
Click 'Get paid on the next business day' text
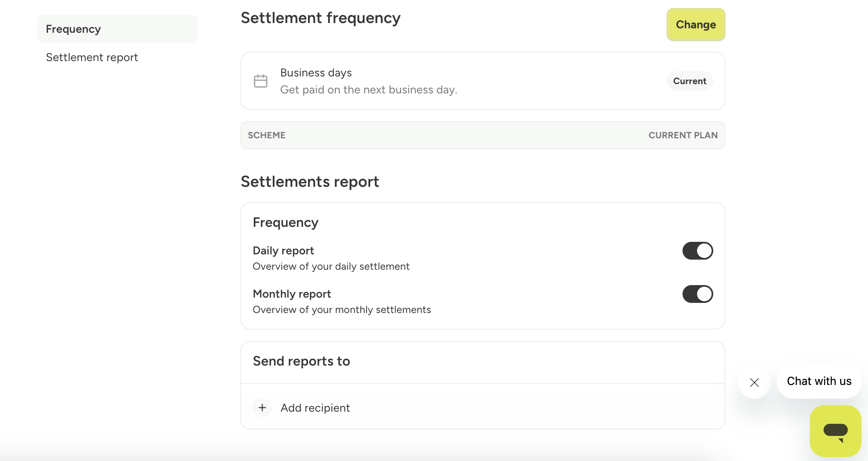pyautogui.click(x=369, y=90)
